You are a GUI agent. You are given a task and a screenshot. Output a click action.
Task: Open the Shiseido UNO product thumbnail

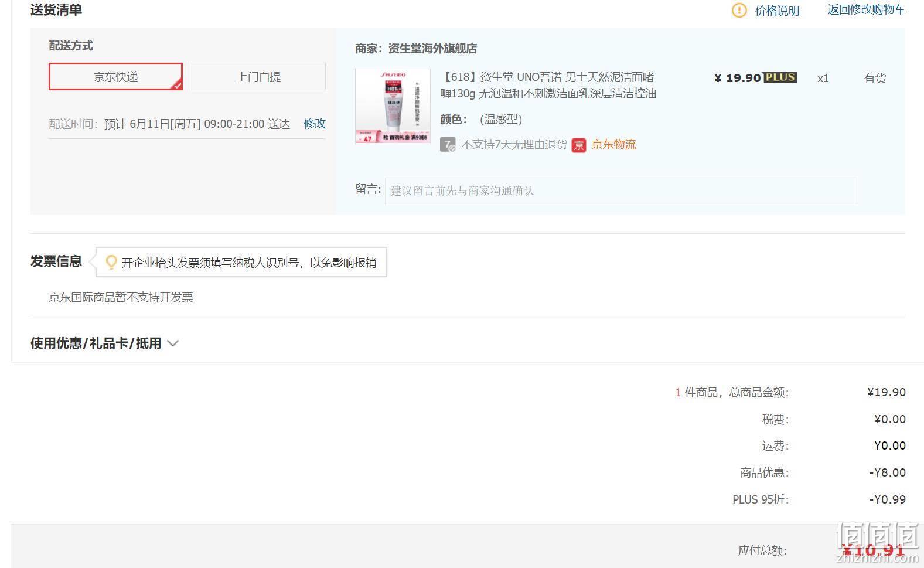pos(393,106)
